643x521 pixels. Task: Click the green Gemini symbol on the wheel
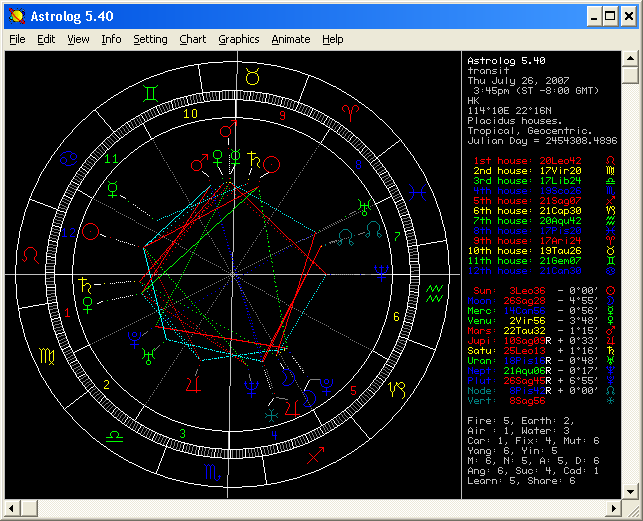click(149, 93)
